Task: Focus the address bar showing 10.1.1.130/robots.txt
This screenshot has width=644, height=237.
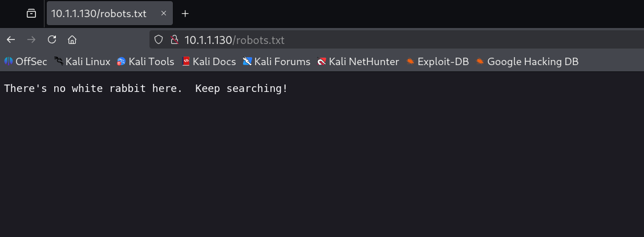Action: coord(342,40)
